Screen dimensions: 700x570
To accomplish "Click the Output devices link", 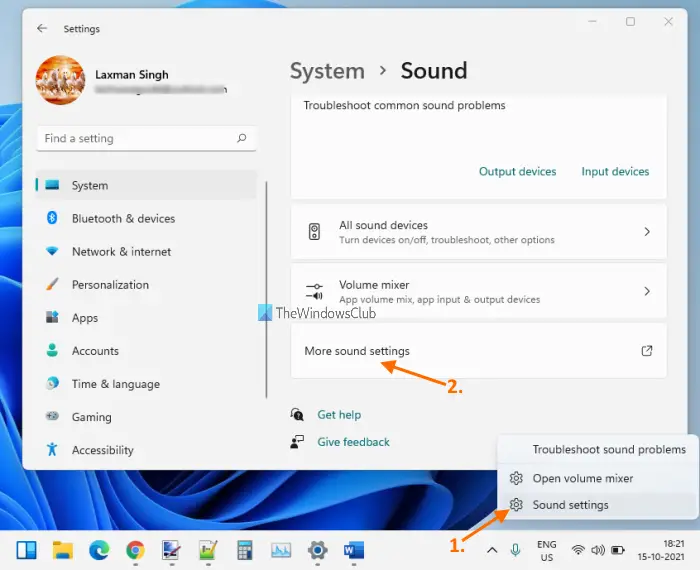I will [x=517, y=172].
